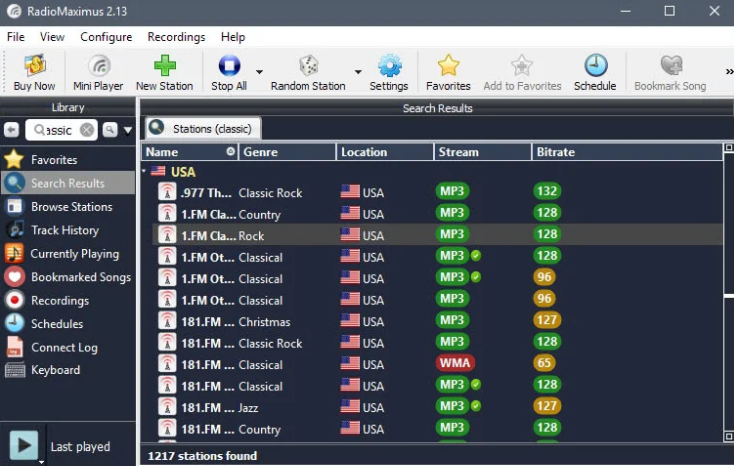The image size is (734, 466).
Task: Select Search Results in the Library sidebar
Action: 67,183
